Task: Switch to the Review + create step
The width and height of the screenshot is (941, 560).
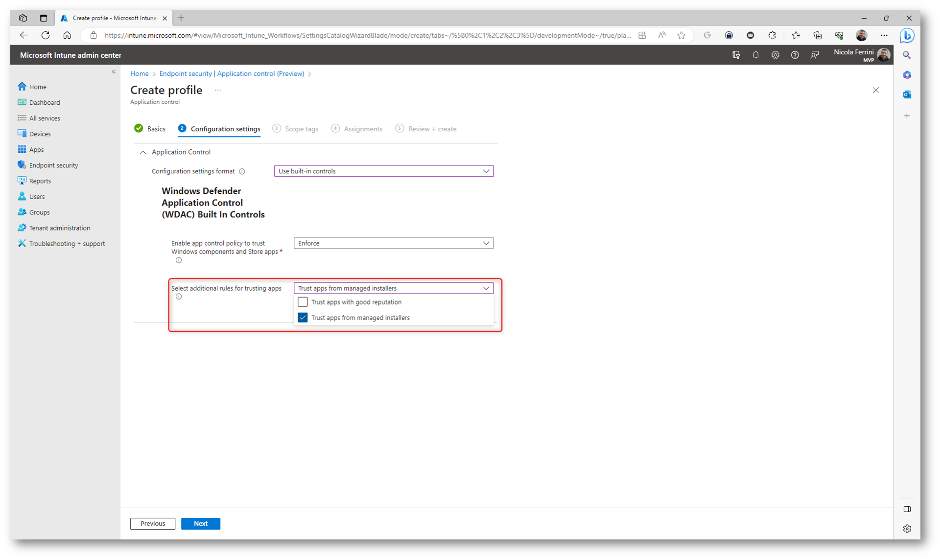Action: [426, 129]
